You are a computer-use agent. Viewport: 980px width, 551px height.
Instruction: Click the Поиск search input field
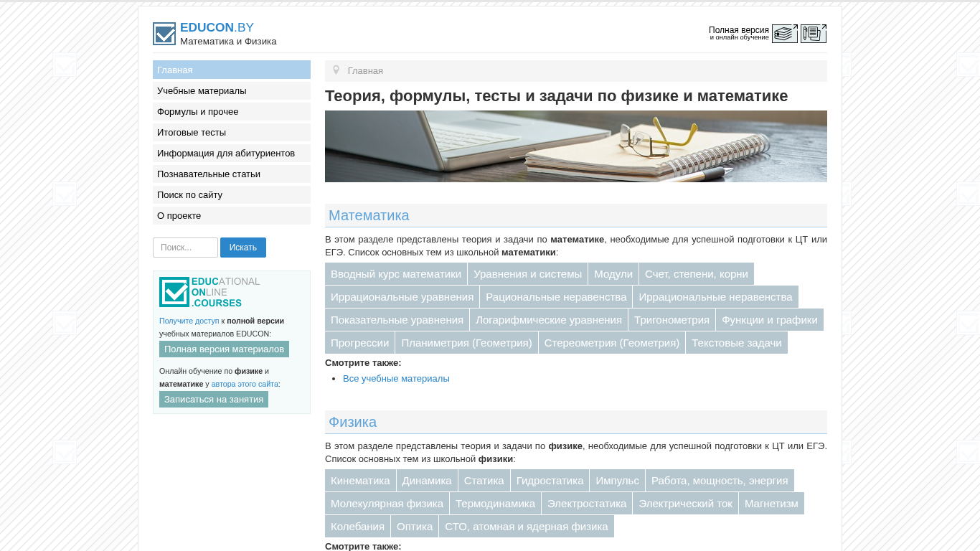(x=185, y=248)
